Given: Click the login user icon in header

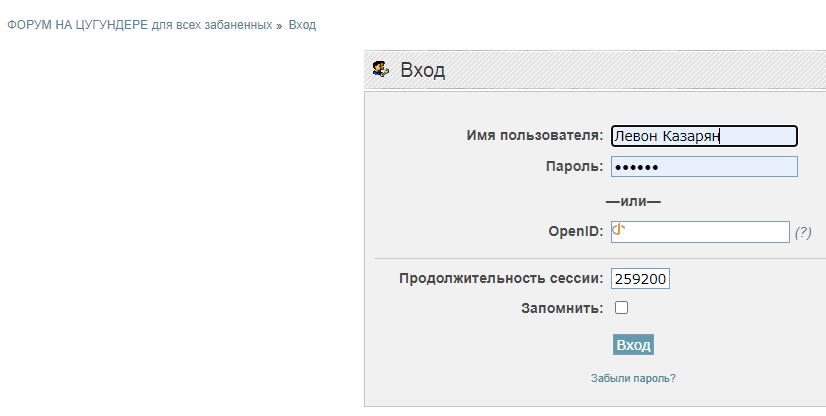Looking at the screenshot, I should [380, 69].
